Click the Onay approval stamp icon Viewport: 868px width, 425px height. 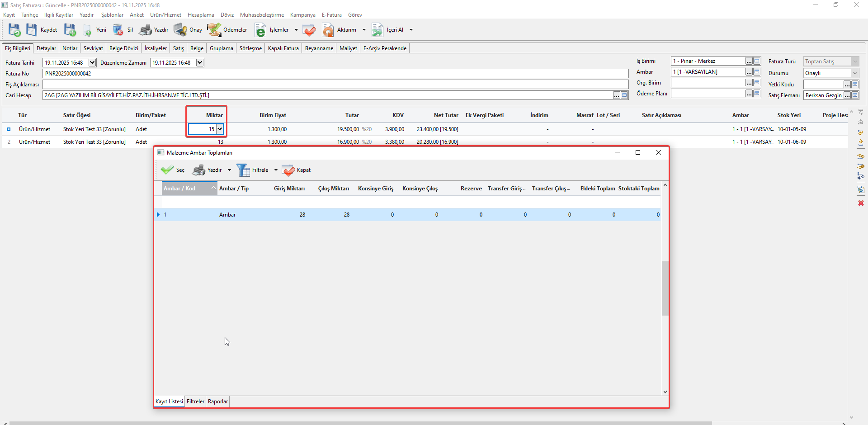pos(180,30)
